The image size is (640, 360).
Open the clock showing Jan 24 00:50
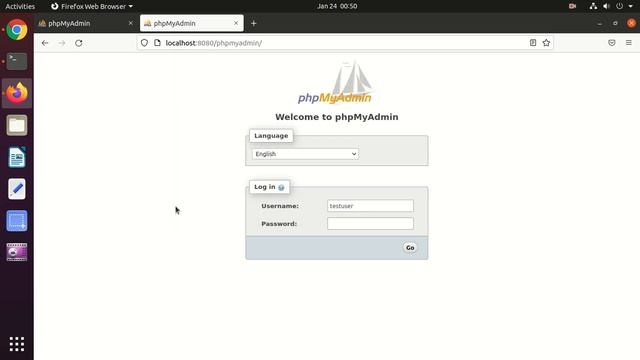pos(337,6)
